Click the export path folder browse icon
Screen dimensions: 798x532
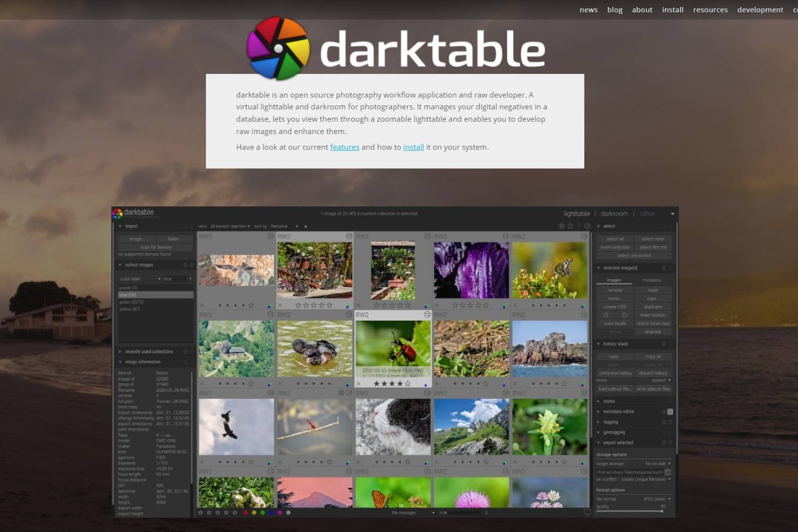tap(668, 472)
